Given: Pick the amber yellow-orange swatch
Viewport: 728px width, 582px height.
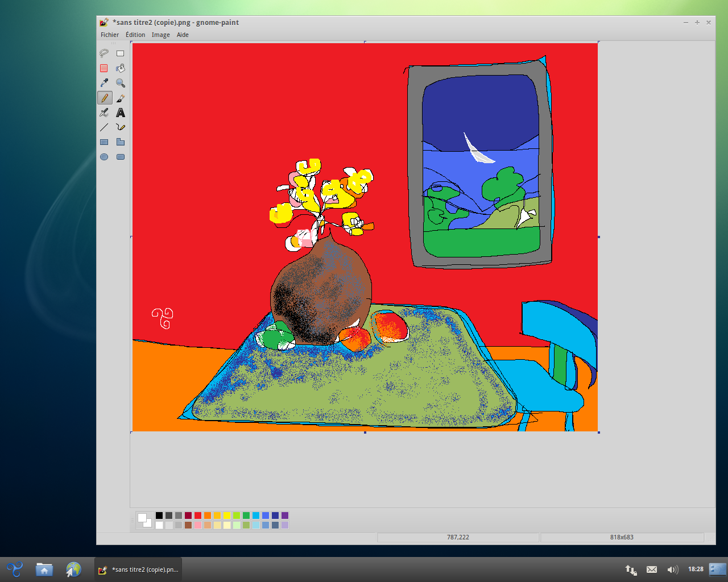Looking at the screenshot, I should pyautogui.click(x=217, y=516).
